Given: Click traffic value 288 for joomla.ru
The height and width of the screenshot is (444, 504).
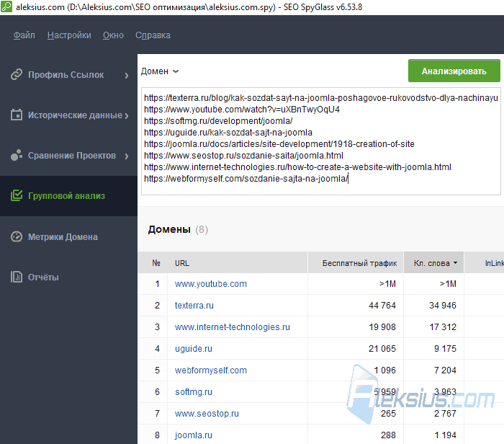Looking at the screenshot, I should [x=388, y=435].
